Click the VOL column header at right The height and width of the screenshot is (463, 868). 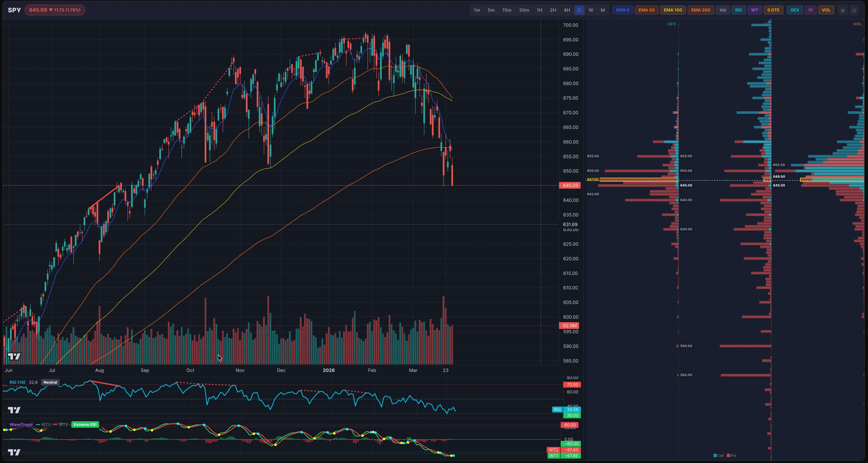[857, 24]
